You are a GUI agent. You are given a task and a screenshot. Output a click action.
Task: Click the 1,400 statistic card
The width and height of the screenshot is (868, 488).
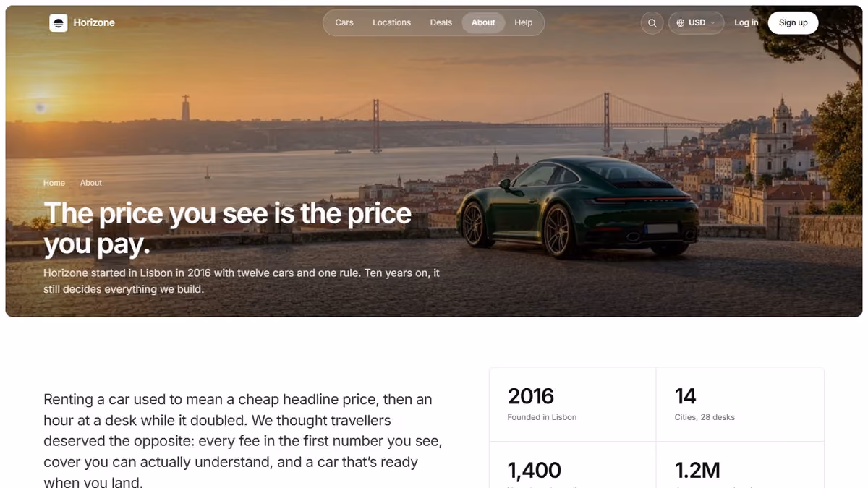[x=573, y=465]
